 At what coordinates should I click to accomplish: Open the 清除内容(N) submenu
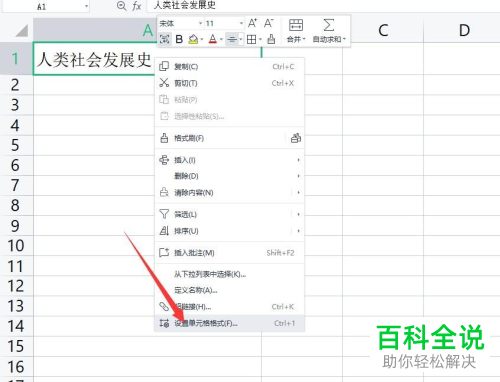click(x=229, y=192)
